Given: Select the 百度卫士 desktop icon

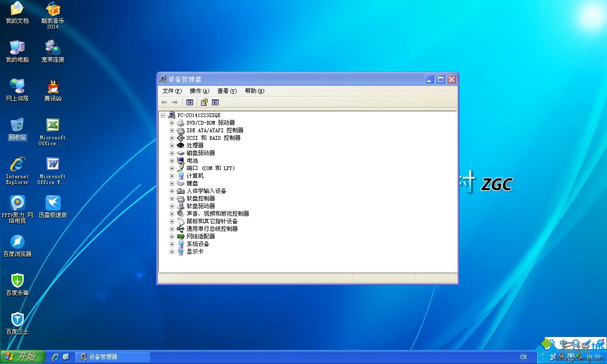Looking at the screenshot, I should point(17,323).
